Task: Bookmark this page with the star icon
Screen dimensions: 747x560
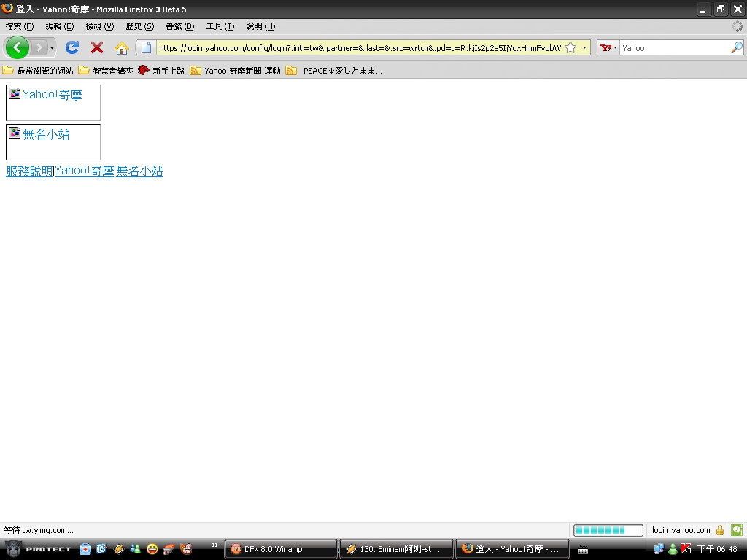Action: click(x=570, y=47)
